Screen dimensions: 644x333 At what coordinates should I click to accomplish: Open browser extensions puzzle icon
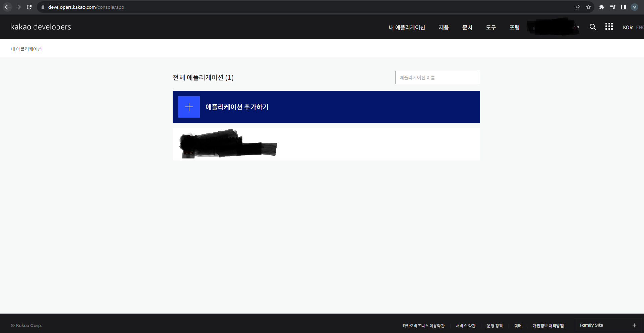(602, 7)
